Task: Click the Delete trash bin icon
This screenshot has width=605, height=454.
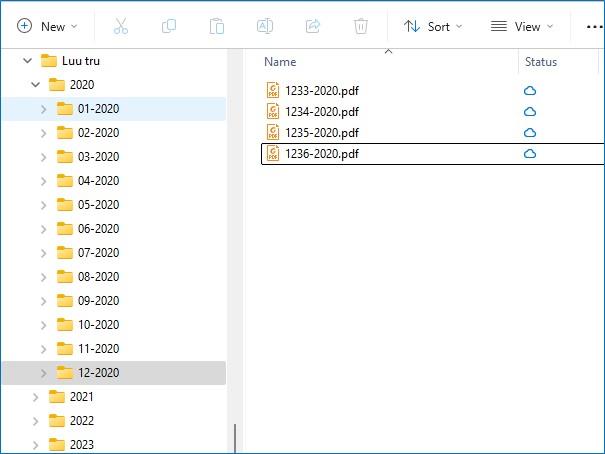Action: pos(361,26)
